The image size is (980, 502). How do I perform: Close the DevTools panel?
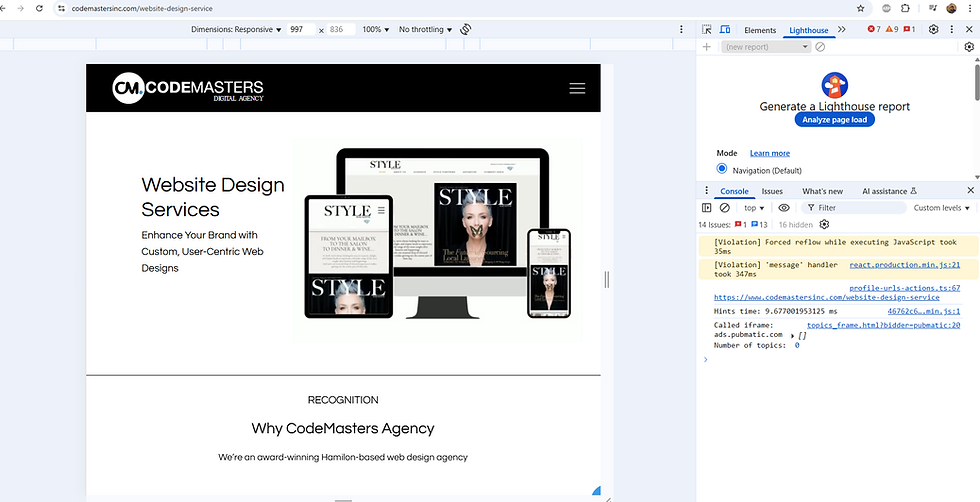pos(969,29)
